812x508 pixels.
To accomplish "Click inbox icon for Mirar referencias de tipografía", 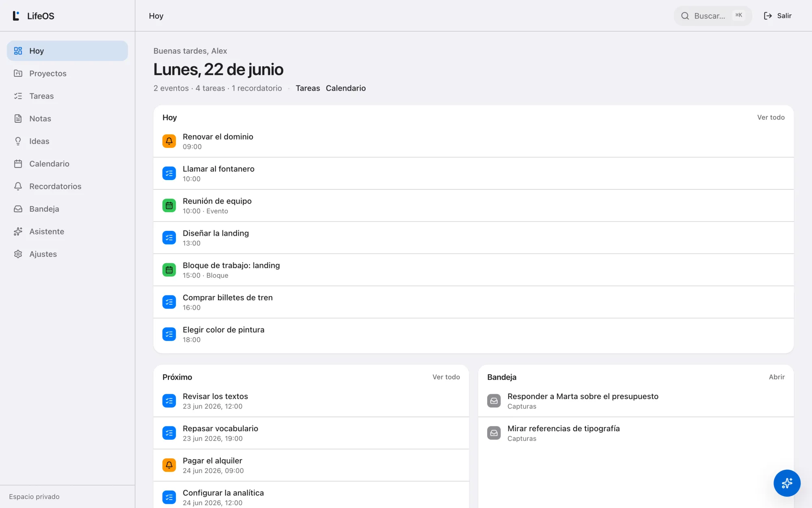I will (x=494, y=433).
